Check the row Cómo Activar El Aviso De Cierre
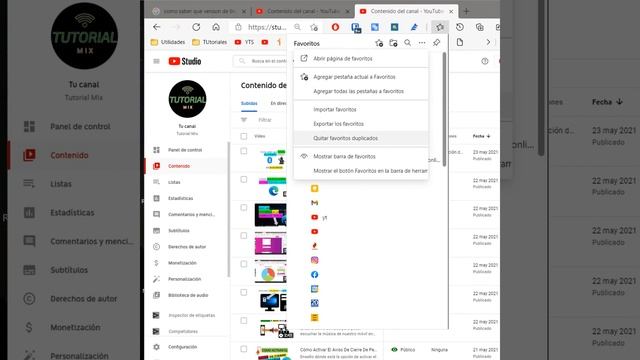The image size is (640, 360). 244,349
